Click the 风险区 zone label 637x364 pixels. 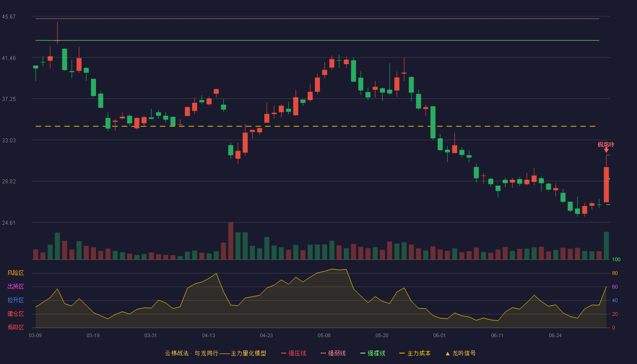15,273
